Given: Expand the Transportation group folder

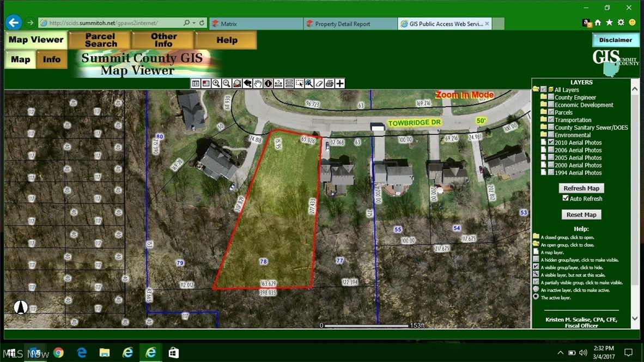Looking at the screenshot, I should click(x=543, y=120).
